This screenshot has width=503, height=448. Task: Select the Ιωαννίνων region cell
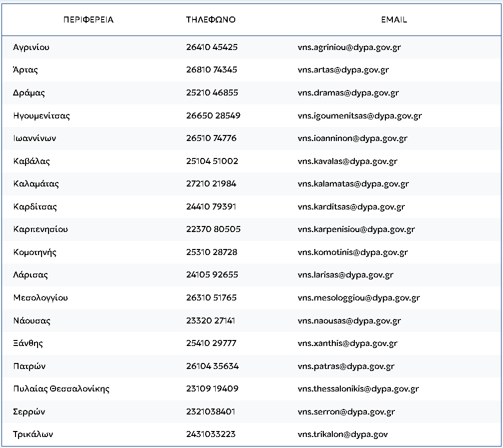coord(35,138)
